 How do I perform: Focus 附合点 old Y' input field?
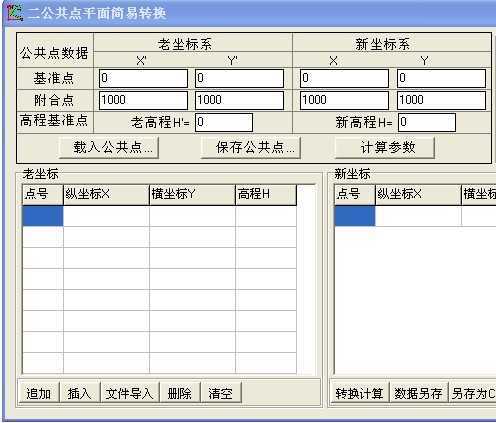click(x=239, y=100)
